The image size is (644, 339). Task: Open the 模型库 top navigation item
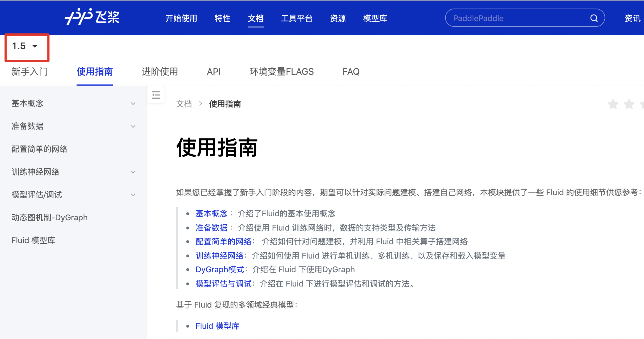(375, 18)
